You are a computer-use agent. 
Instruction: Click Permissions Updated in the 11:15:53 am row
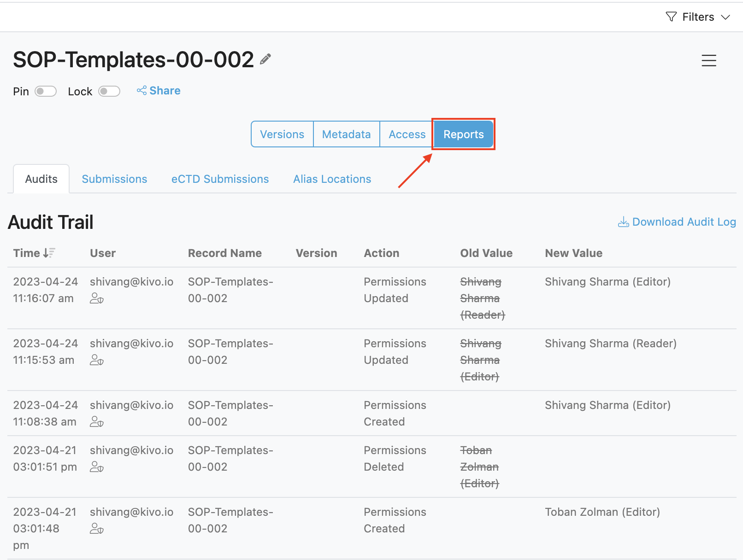(395, 351)
